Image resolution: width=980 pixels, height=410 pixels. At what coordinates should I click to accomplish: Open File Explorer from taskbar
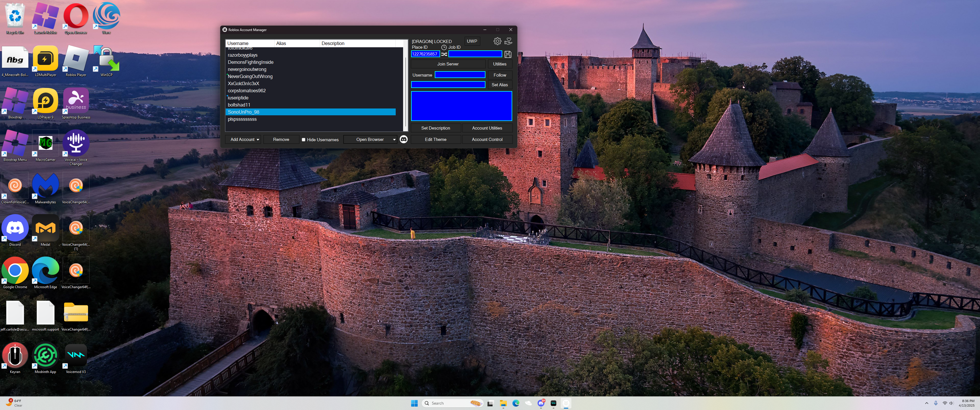pyautogui.click(x=503, y=403)
